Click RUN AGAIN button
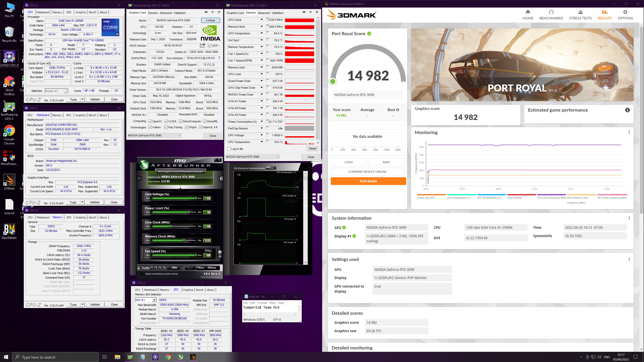The height and width of the screenshot is (362, 644). tap(368, 181)
